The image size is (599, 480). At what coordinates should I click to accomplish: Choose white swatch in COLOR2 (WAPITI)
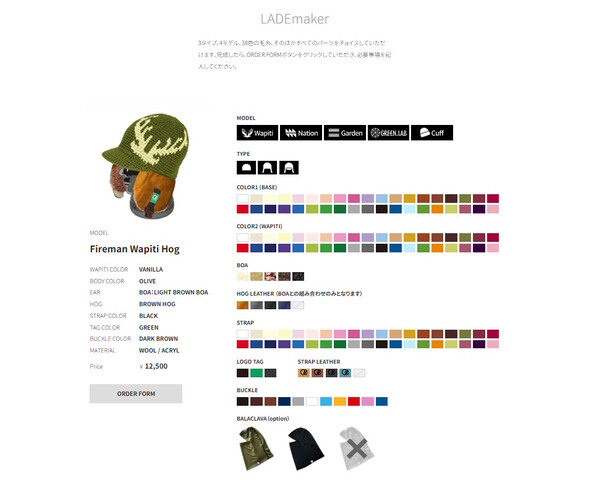[243, 237]
